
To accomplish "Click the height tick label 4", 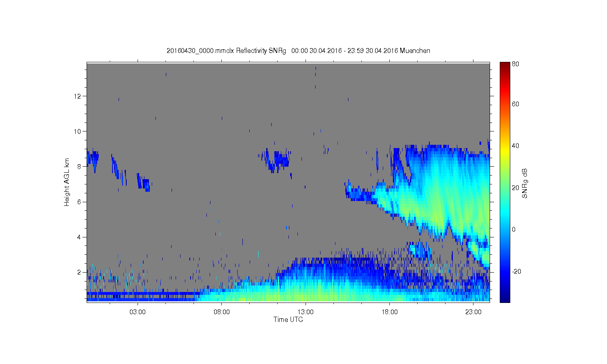I will click(80, 237).
